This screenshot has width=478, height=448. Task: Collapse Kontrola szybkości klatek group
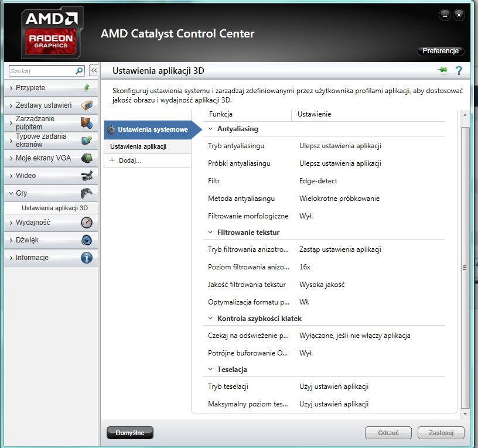pyautogui.click(x=210, y=319)
